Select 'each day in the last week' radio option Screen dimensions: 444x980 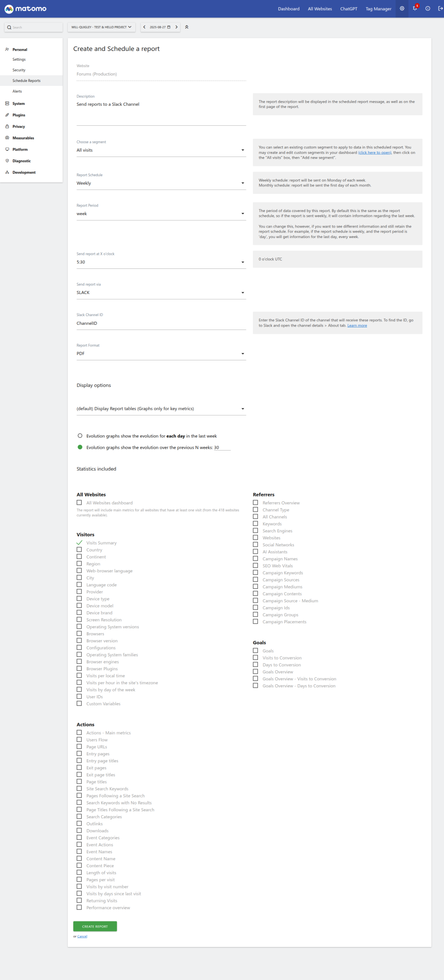pyautogui.click(x=80, y=436)
